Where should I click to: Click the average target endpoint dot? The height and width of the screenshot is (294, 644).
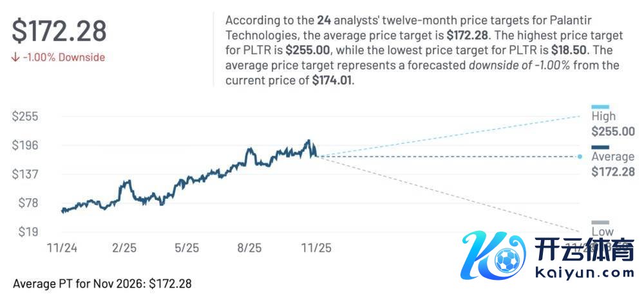[x=580, y=156]
